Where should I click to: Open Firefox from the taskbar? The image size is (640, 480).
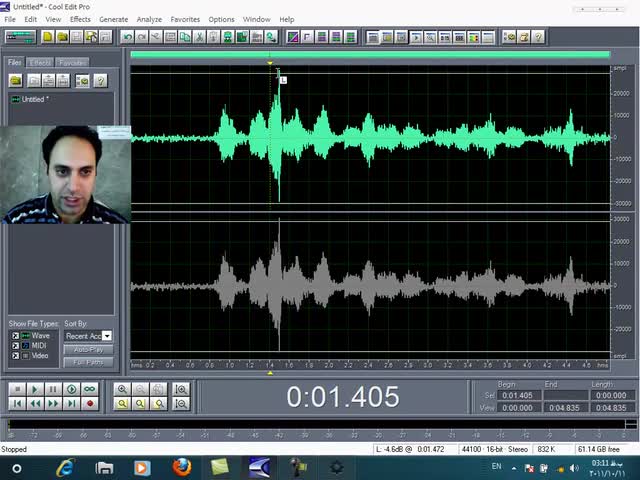point(182,468)
